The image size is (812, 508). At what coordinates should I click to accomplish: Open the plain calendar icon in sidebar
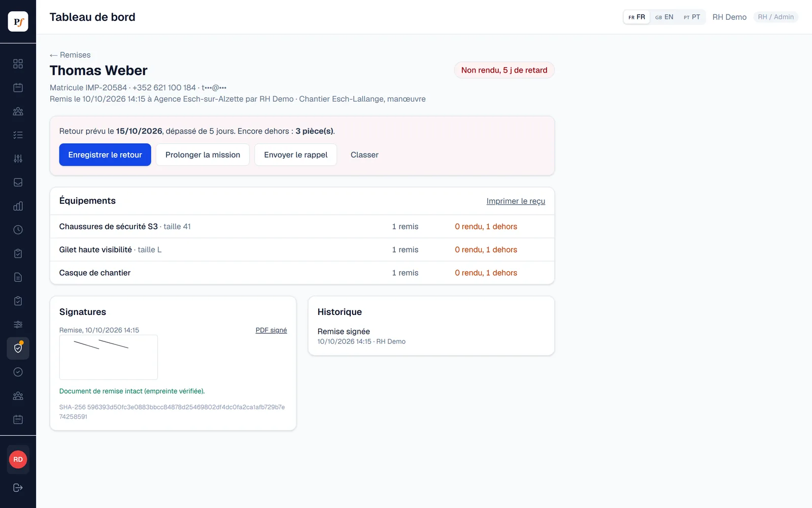(x=18, y=87)
